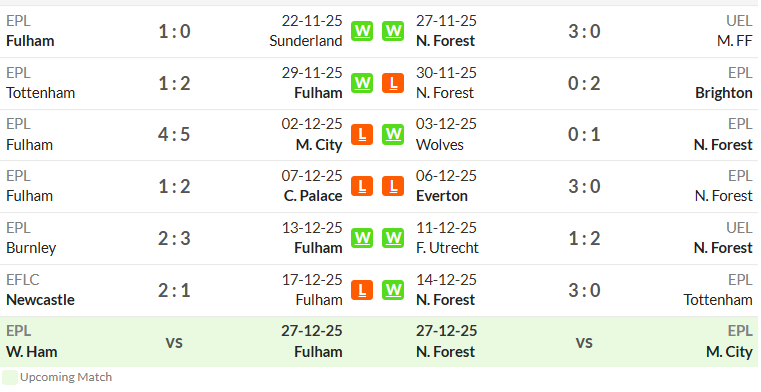Click the win badge beside 14-12-25 N. Forest
Image resolution: width=761 pixels, height=392 pixels.
pos(393,290)
